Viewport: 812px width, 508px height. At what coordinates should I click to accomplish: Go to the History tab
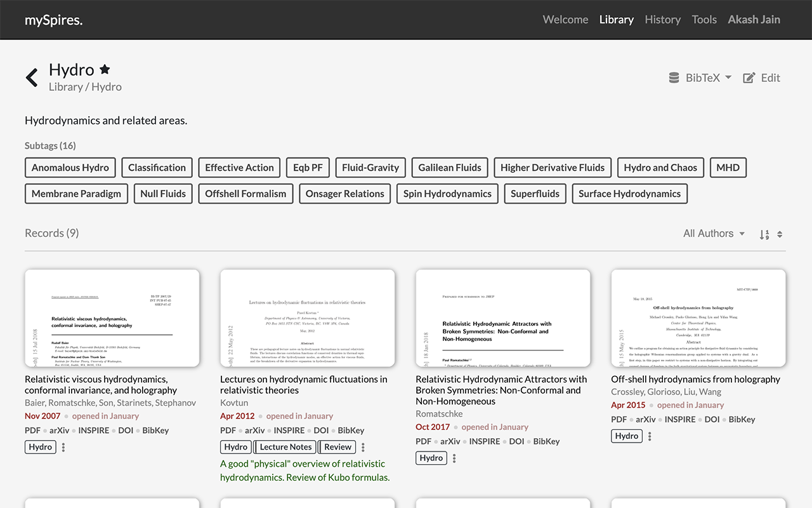coord(662,19)
